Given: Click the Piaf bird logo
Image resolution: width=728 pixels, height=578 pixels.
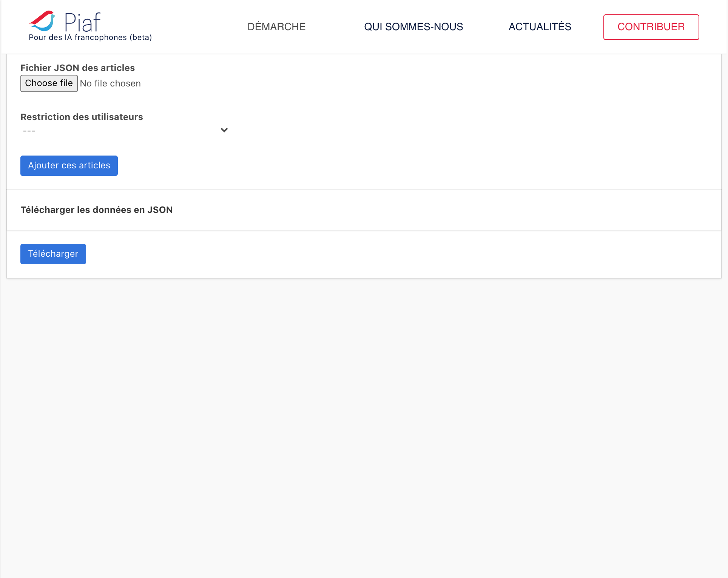Looking at the screenshot, I should click(42, 21).
